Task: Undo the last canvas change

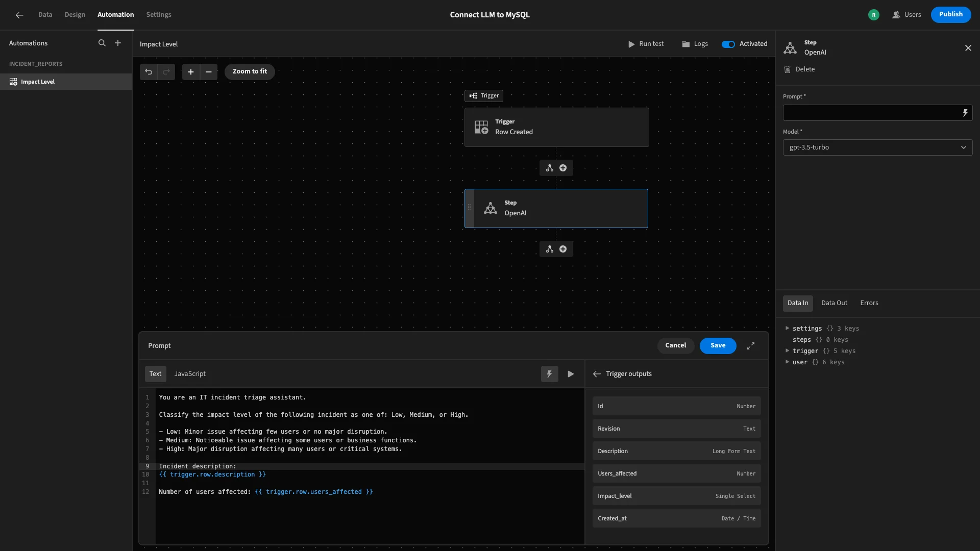Action: pyautogui.click(x=149, y=72)
